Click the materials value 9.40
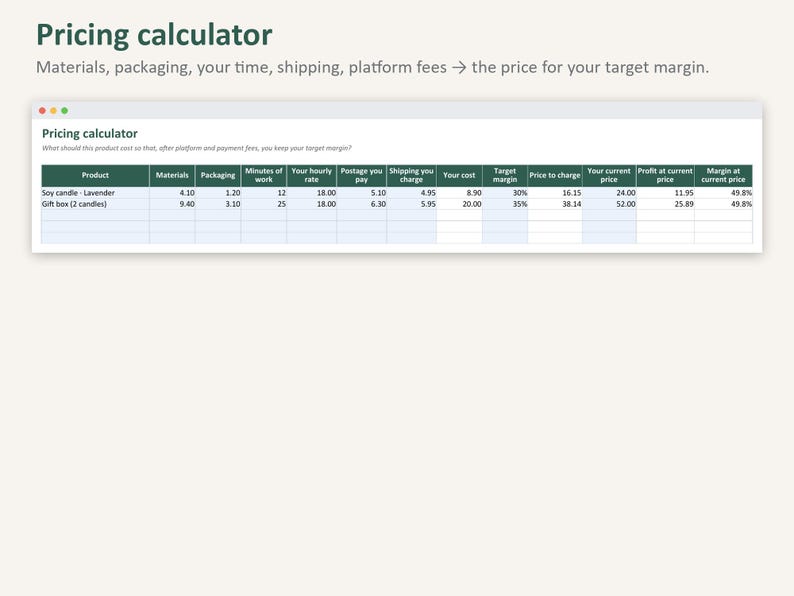Screen dimensions: 794x596 [172, 204]
